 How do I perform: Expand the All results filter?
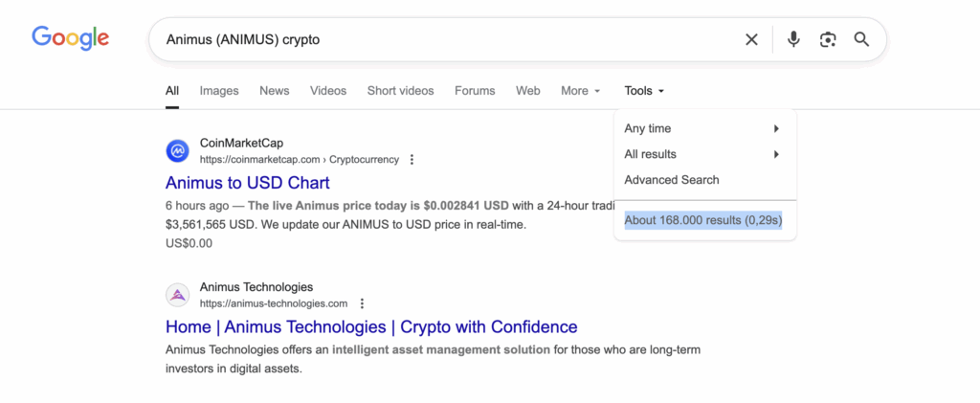coord(702,154)
